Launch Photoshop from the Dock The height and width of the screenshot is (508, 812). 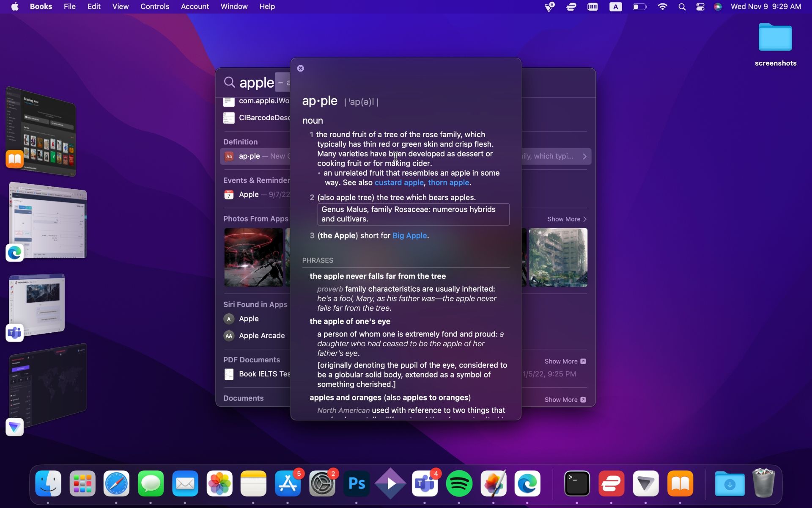click(356, 483)
